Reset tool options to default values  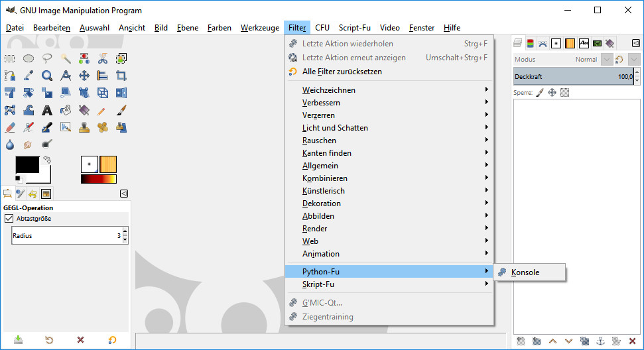(112, 340)
